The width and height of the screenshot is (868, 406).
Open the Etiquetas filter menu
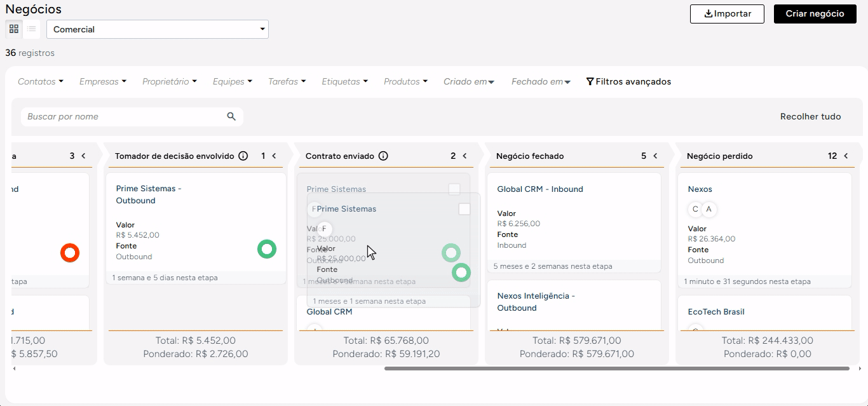pos(344,82)
